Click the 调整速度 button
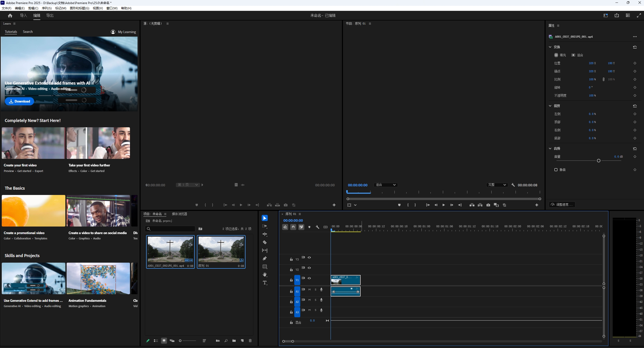Image resolution: width=644 pixels, height=348 pixels. [x=562, y=205]
